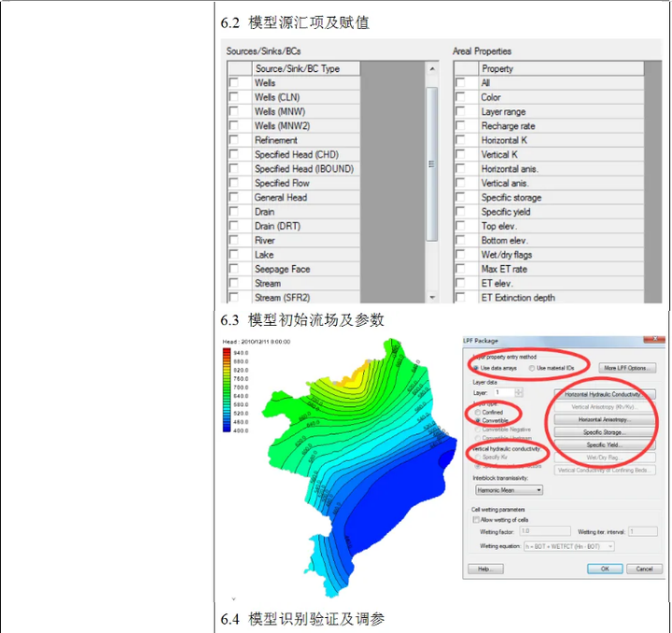The width and height of the screenshot is (672, 633).
Task: Check the Wells (MNW2) checkbox
Action: (x=234, y=125)
